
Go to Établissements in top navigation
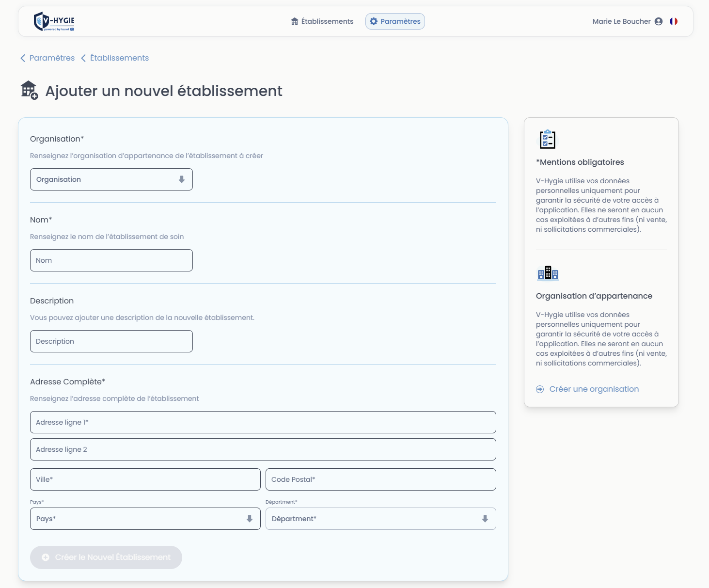[x=322, y=21]
